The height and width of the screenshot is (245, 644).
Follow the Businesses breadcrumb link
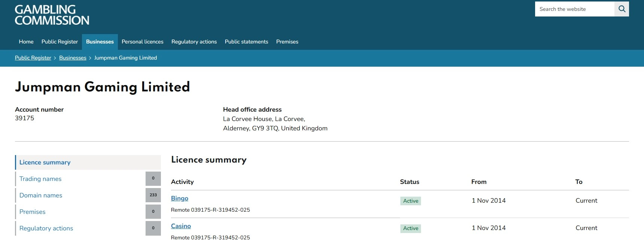(x=73, y=58)
